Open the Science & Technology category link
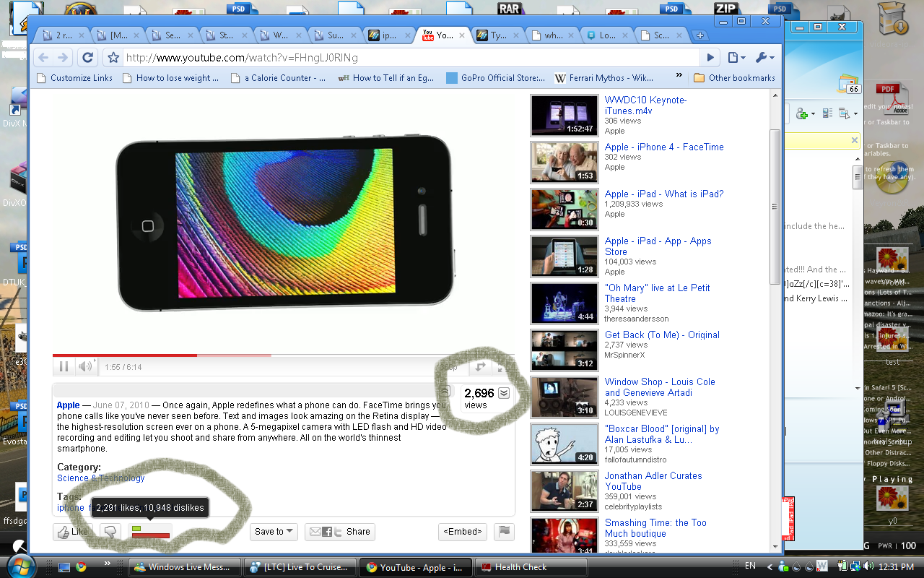The image size is (924, 578). (x=101, y=478)
